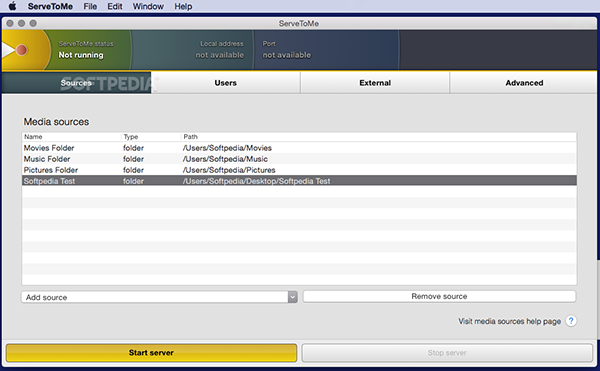This screenshot has height=371, width=600.
Task: Switch to the Advanced tab
Action: tap(524, 83)
